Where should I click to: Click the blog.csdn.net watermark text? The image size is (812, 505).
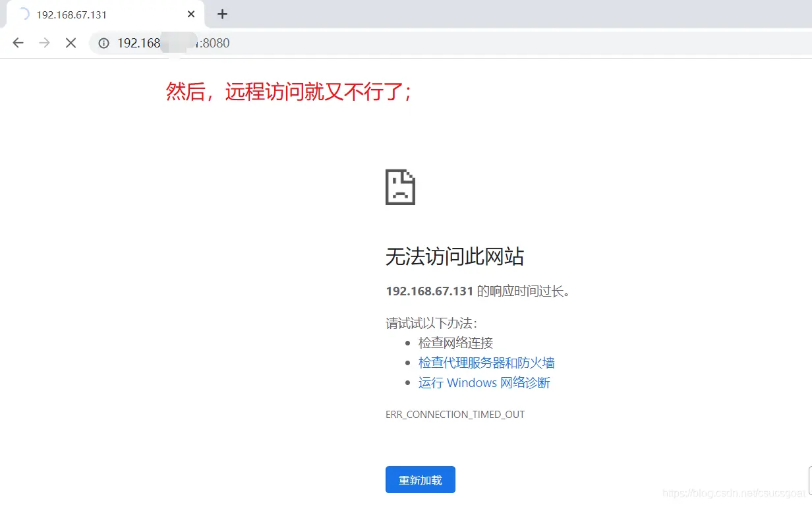[x=736, y=493]
